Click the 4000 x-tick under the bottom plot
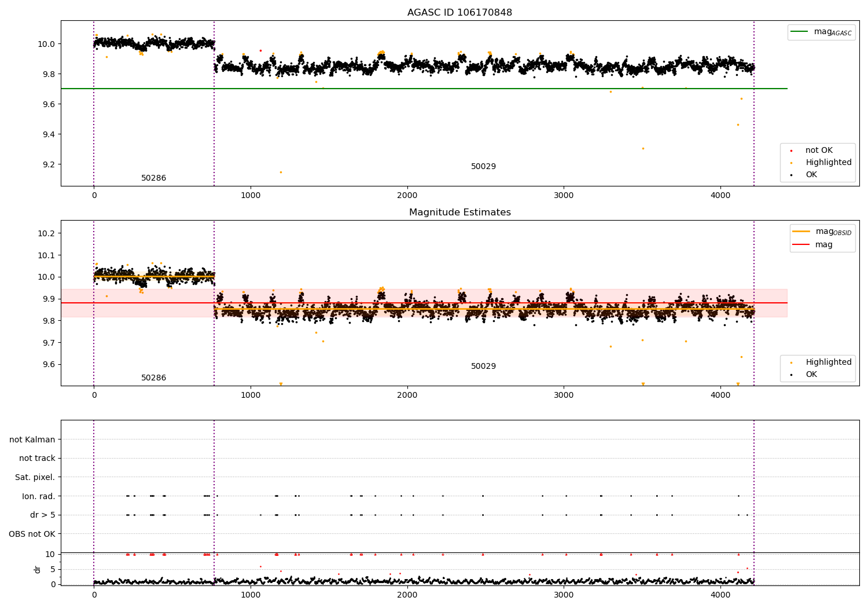The height and width of the screenshot is (608, 868). tap(720, 595)
